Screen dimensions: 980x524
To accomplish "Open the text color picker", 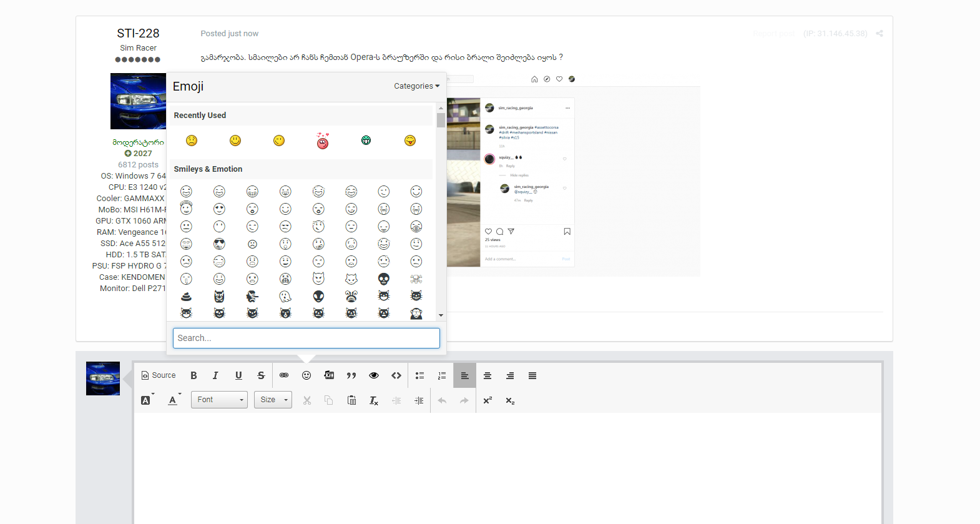I will 173,400.
